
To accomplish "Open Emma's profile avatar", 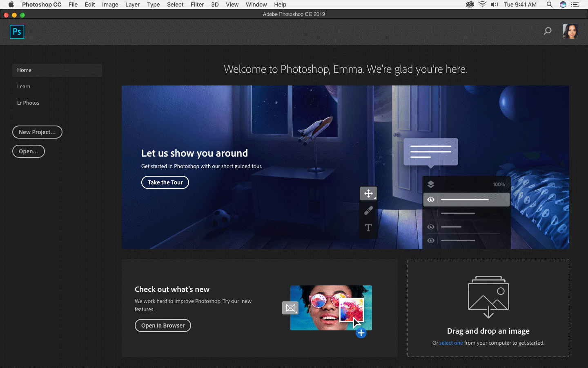I will (570, 31).
